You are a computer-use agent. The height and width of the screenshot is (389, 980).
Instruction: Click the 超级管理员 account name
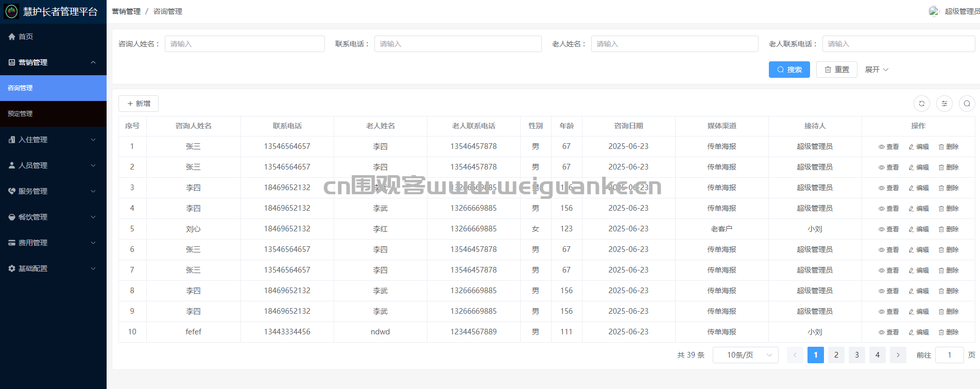[962, 11]
